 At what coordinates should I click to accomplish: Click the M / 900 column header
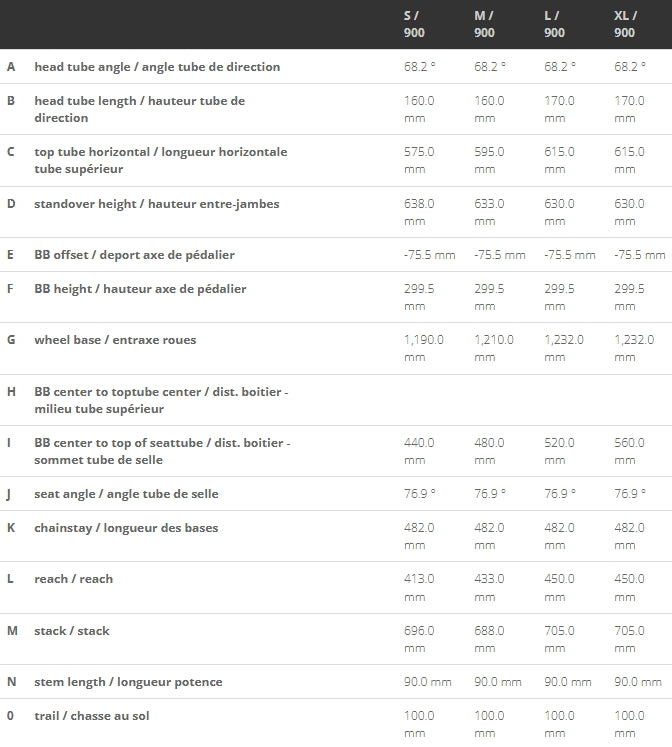pyautogui.click(x=485, y=25)
